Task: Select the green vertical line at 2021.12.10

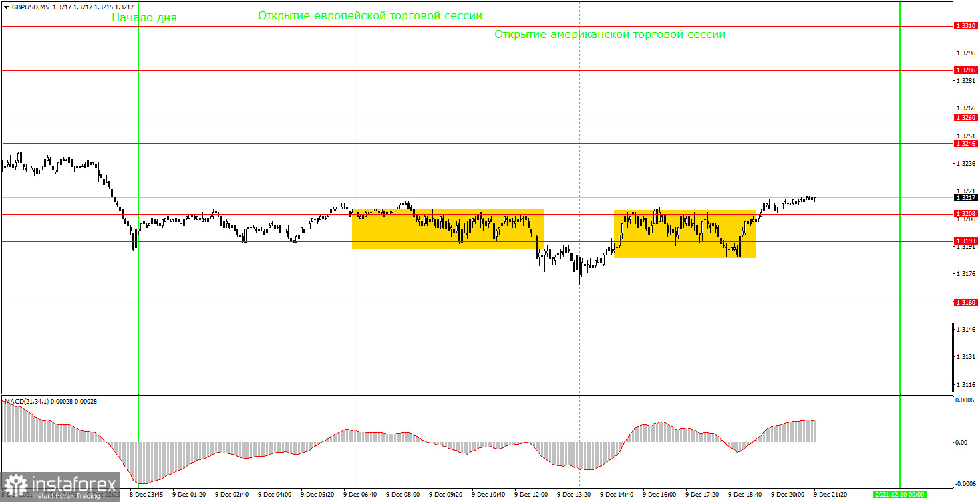Action: (900, 245)
